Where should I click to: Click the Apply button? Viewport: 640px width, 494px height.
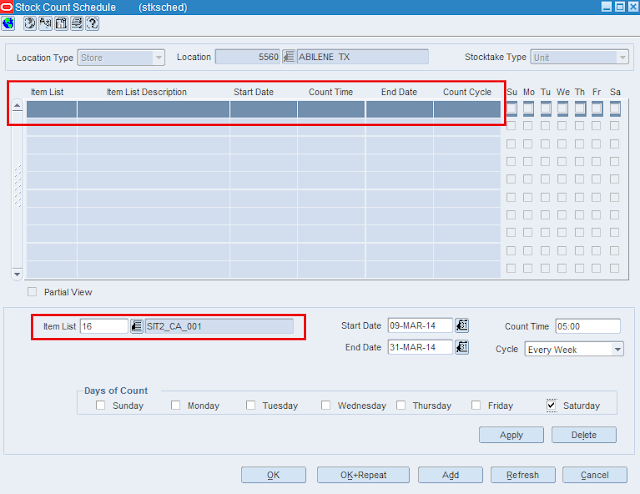(511, 435)
